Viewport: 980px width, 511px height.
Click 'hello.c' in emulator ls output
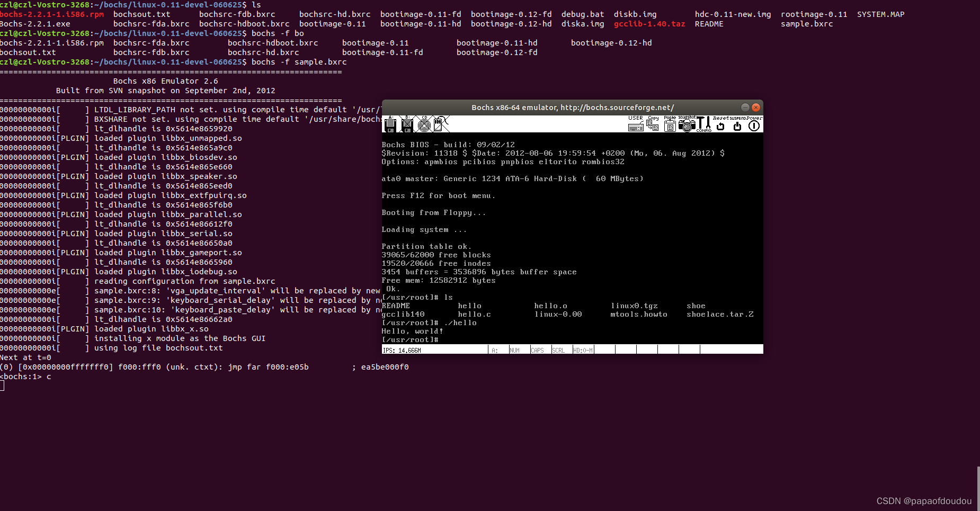click(474, 314)
